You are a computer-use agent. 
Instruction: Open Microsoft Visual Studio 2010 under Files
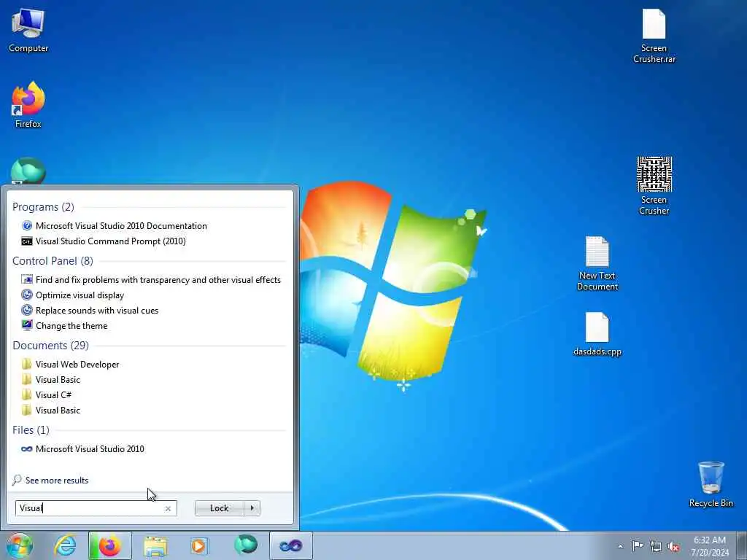tap(83, 449)
